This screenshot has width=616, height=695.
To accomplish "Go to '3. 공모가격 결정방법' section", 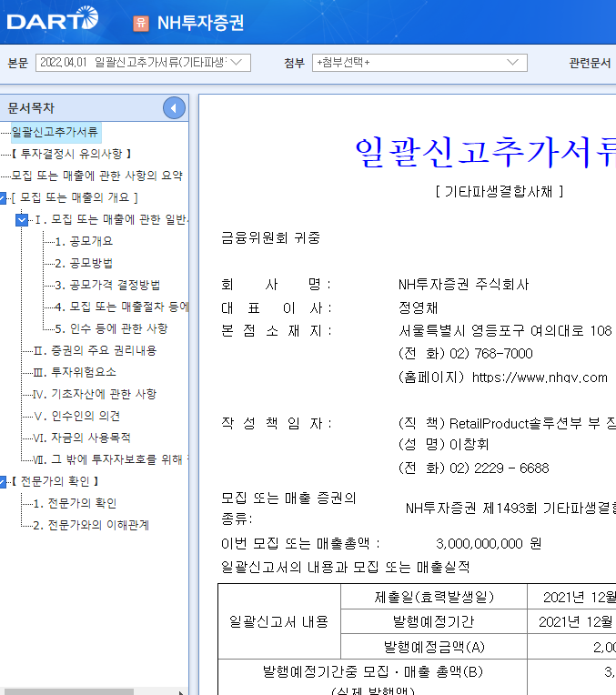I will click(x=107, y=285).
